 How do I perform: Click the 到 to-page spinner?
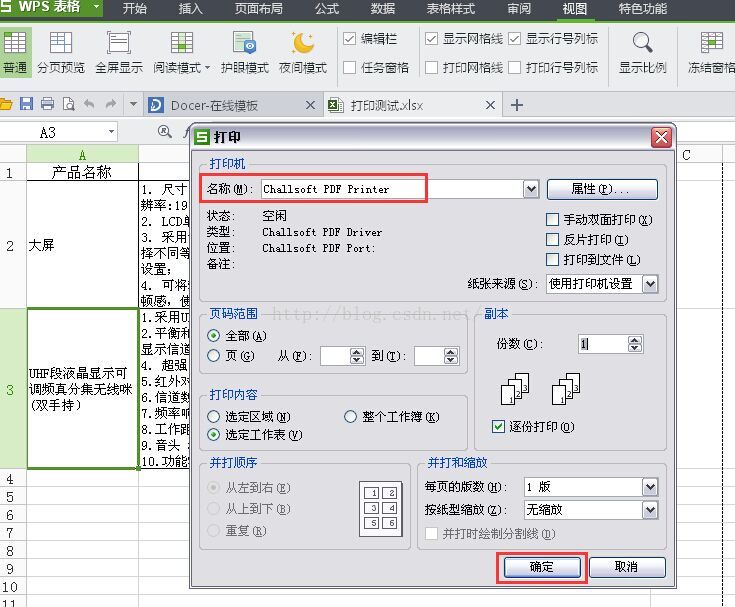coord(451,356)
